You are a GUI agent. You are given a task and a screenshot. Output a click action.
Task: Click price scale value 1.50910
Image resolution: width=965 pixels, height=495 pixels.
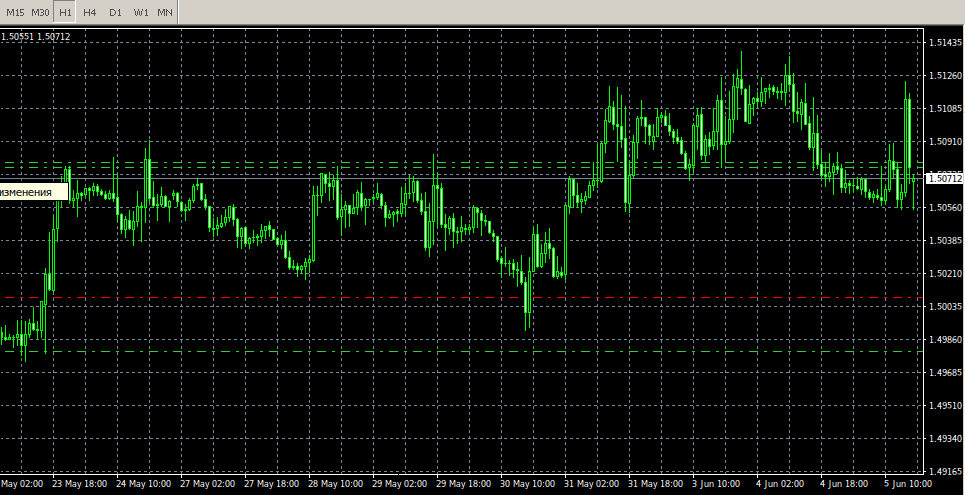(x=945, y=142)
